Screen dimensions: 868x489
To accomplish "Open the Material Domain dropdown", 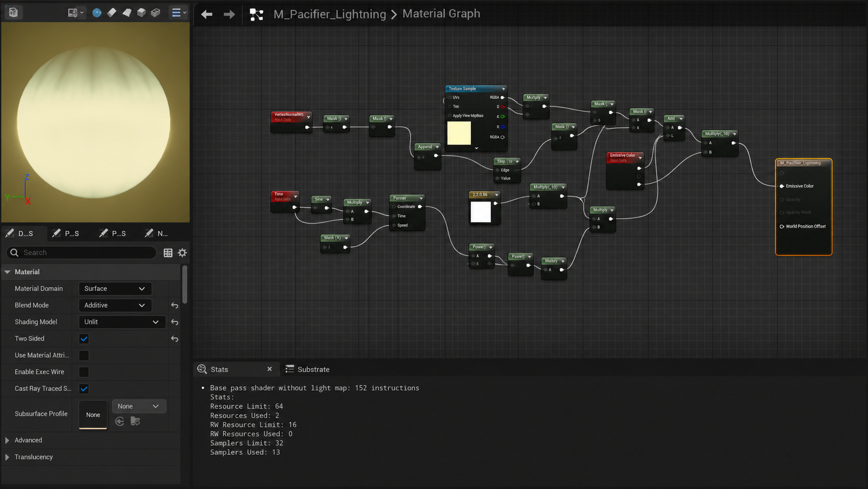I will [x=115, y=288].
